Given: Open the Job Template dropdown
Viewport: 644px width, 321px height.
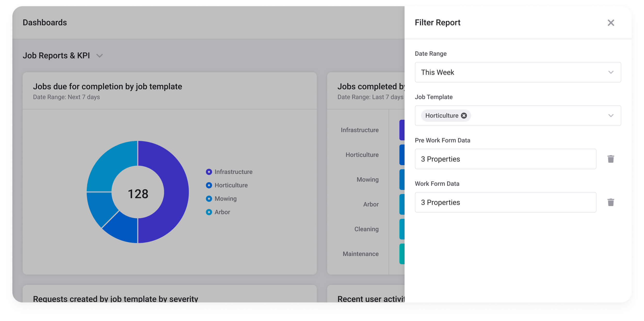Looking at the screenshot, I should point(611,116).
